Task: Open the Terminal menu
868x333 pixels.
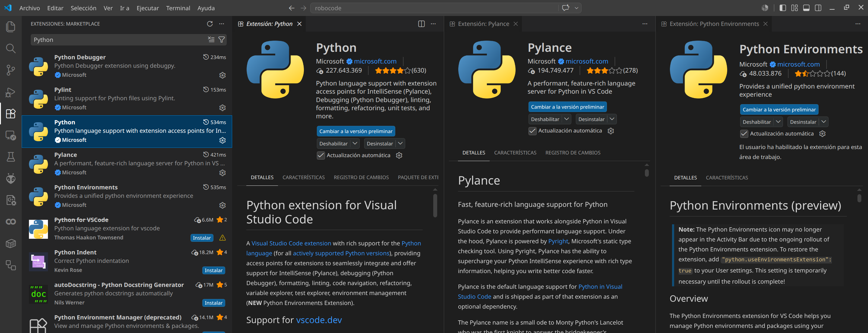Action: pos(178,8)
